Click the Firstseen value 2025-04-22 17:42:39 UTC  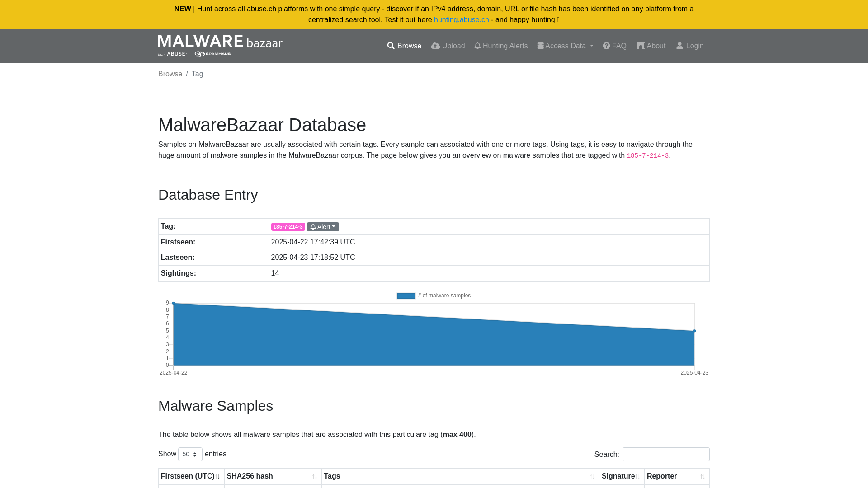coord(313,242)
